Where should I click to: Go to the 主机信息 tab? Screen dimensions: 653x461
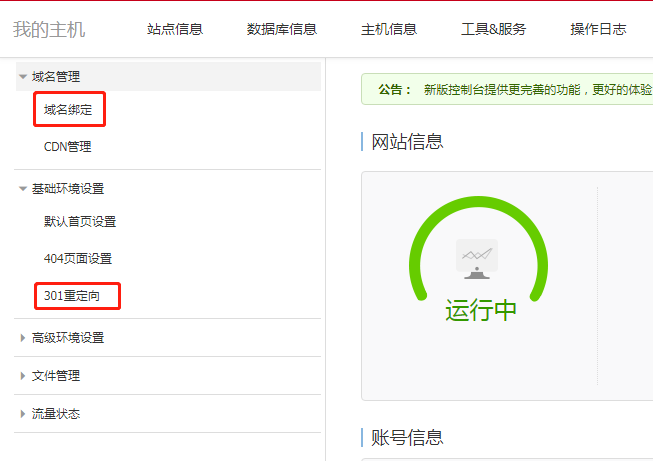pos(389,29)
